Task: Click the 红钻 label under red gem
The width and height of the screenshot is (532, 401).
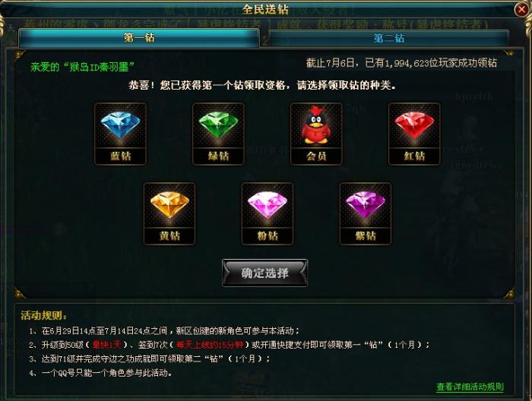Action: coord(414,156)
